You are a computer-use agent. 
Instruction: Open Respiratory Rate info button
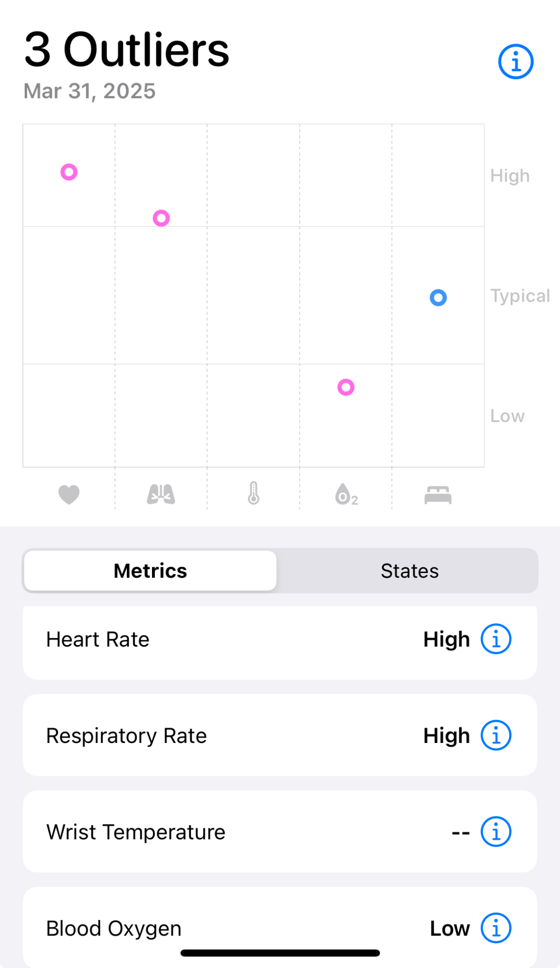[x=496, y=735]
